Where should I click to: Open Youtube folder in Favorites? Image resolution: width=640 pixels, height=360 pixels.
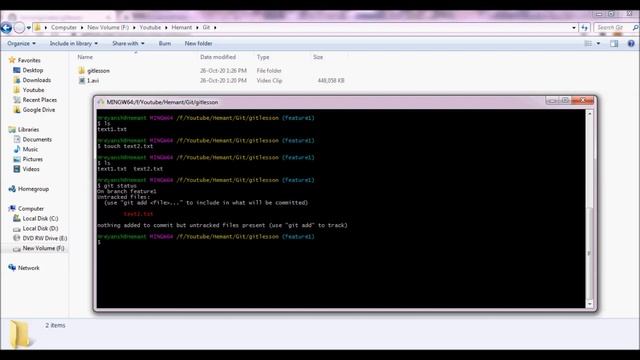click(29, 90)
